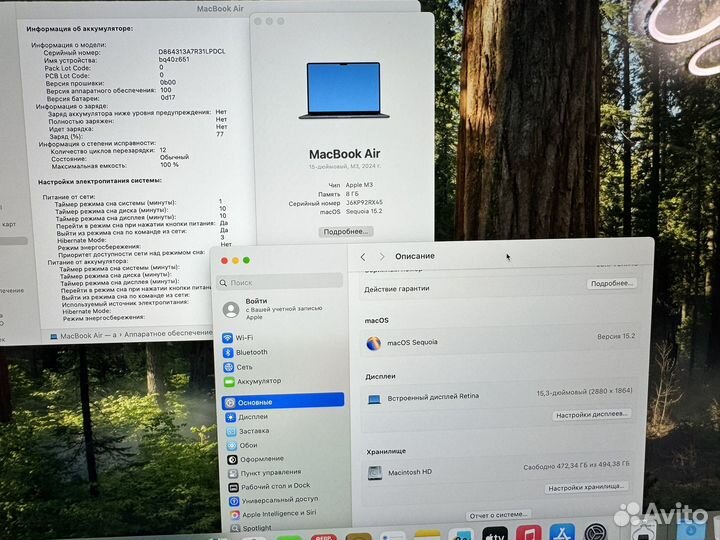Click 'Версия 15.2' in Описание pane
720x540 pixels.
coord(616,337)
